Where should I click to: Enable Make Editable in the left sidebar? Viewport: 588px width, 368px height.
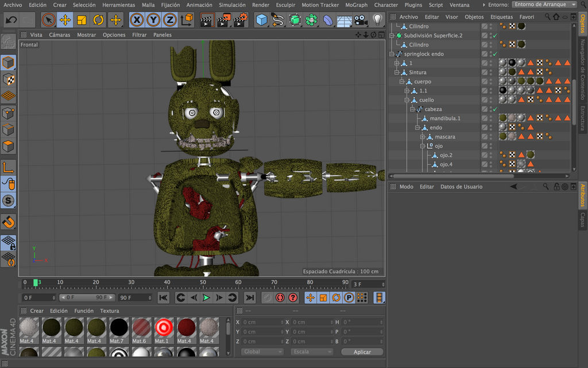8,41
